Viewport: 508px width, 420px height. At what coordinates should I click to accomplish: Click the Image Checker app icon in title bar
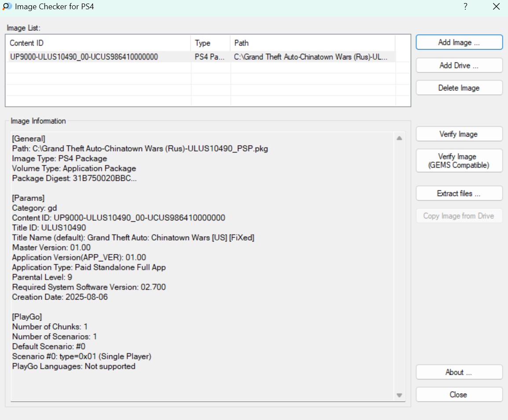7,7
